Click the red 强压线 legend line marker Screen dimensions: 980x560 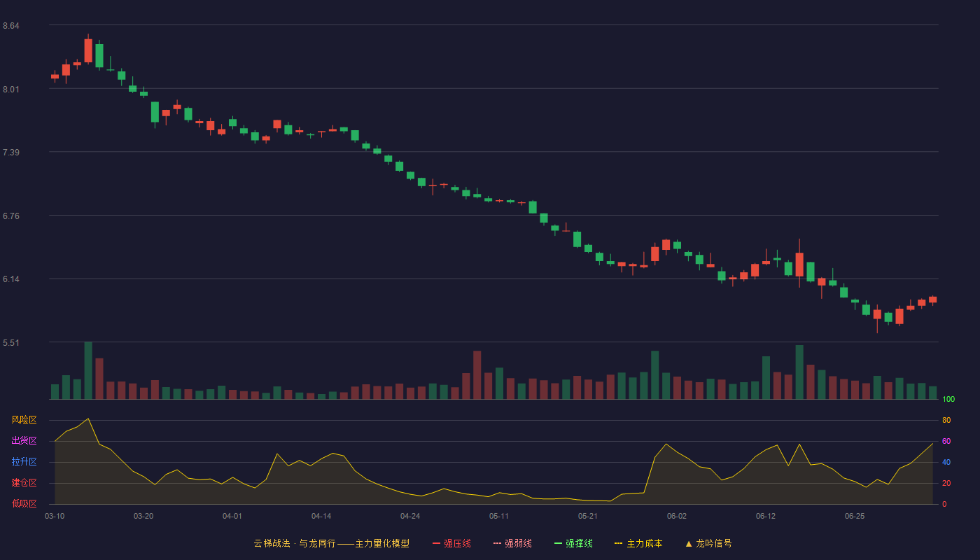click(436, 543)
